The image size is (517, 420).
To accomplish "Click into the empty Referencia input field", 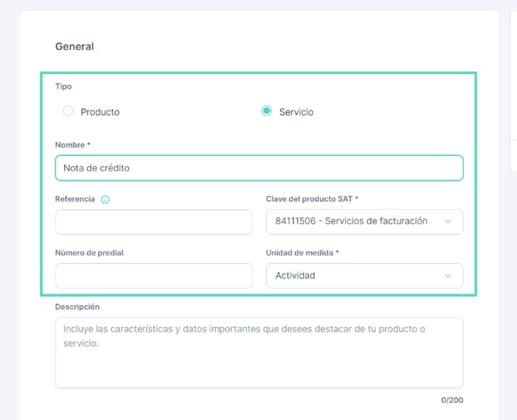I will click(154, 222).
